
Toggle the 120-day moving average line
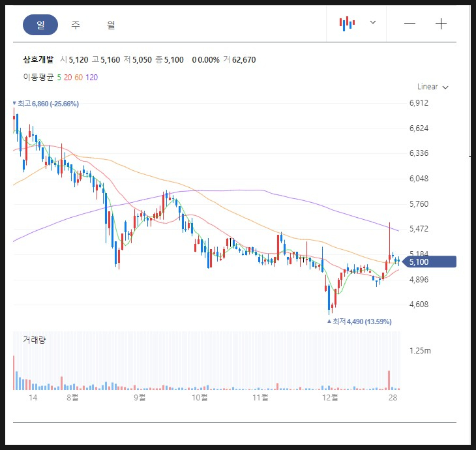(x=92, y=78)
